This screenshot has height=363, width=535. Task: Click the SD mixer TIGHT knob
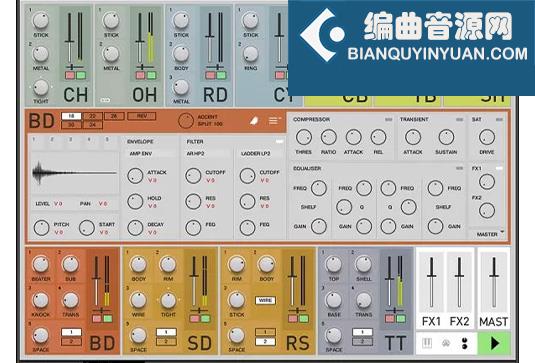[168, 300]
